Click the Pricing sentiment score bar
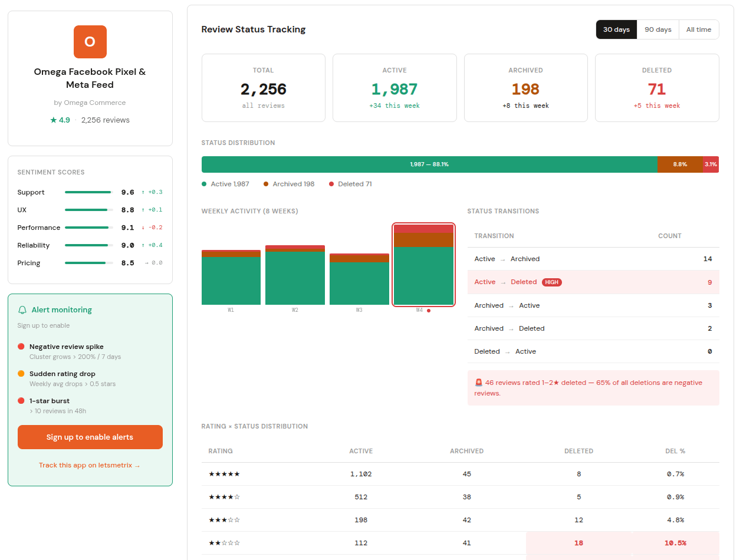Image resolution: width=743 pixels, height=560 pixels. click(x=89, y=263)
